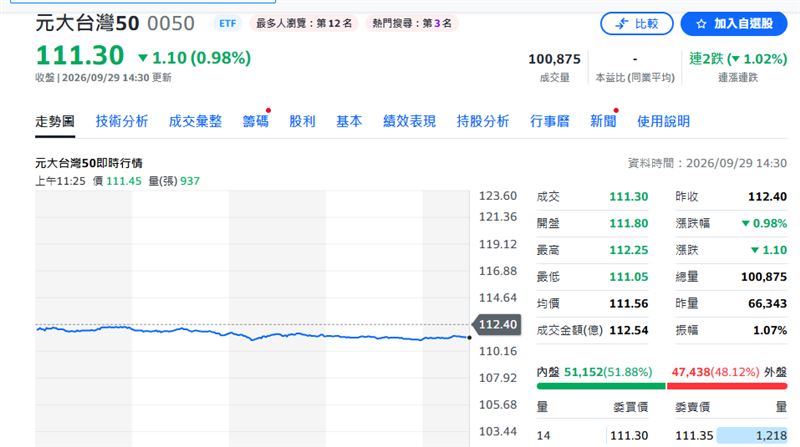The width and height of the screenshot is (800, 447).
Task: Click the 熱門搜尋 第3名 badge
Action: coord(412,23)
